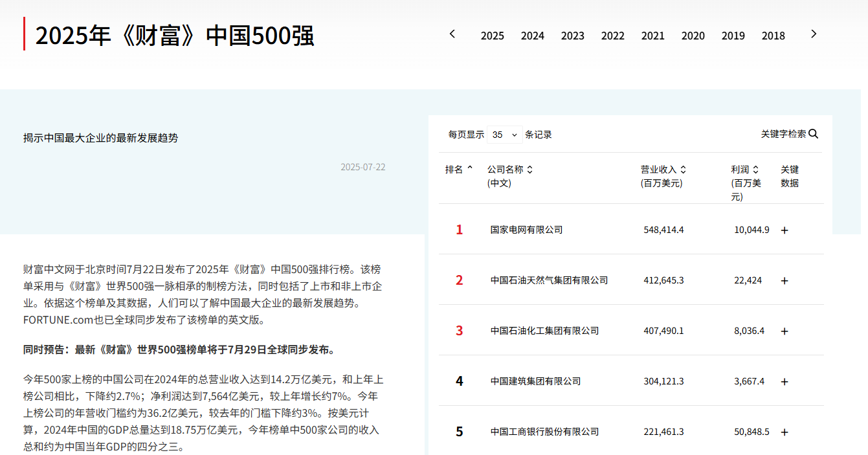Image resolution: width=868 pixels, height=455 pixels.
Task: Click revenue value 407,490.1
Action: [x=663, y=331]
